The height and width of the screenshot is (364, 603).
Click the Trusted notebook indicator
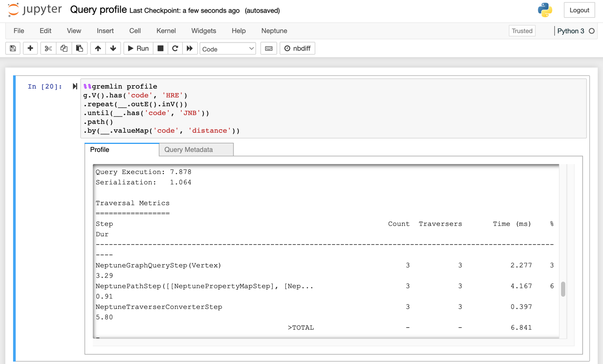coord(522,31)
